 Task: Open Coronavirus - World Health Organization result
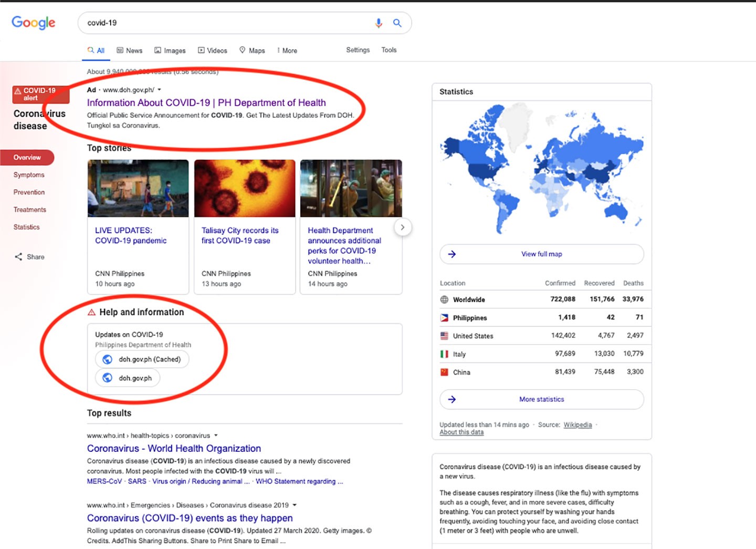click(174, 448)
